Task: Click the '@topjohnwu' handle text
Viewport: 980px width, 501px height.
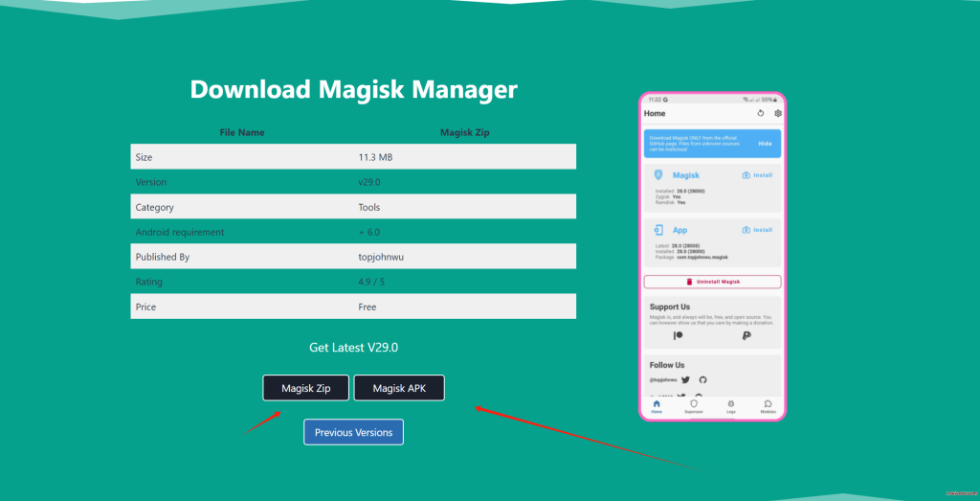Action: point(663,379)
